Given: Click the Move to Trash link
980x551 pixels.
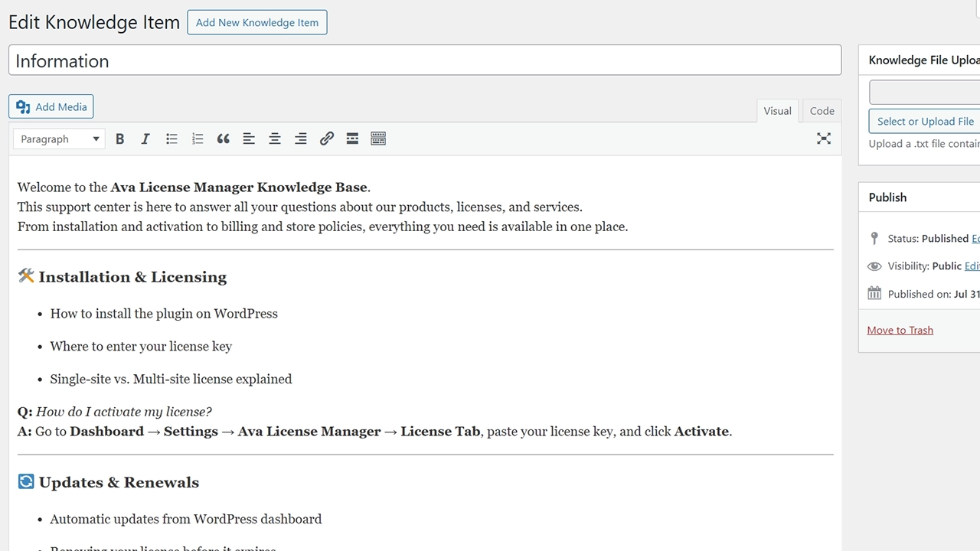Looking at the screenshot, I should pos(900,330).
